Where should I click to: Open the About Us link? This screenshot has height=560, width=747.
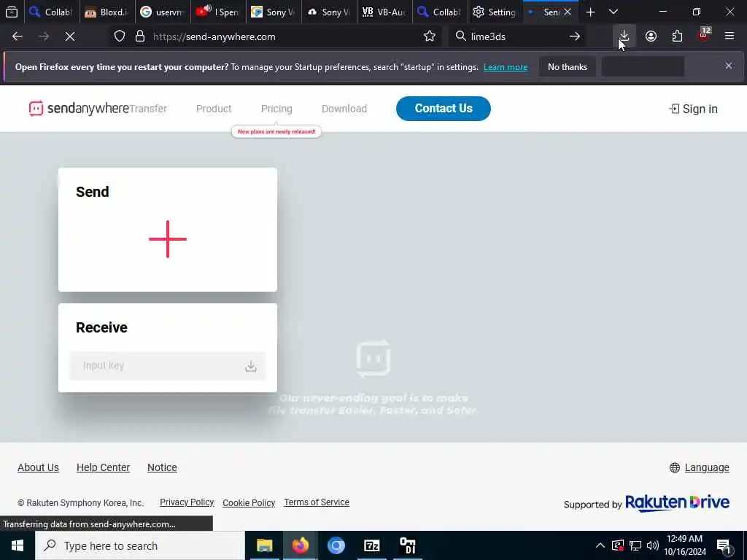(38, 467)
